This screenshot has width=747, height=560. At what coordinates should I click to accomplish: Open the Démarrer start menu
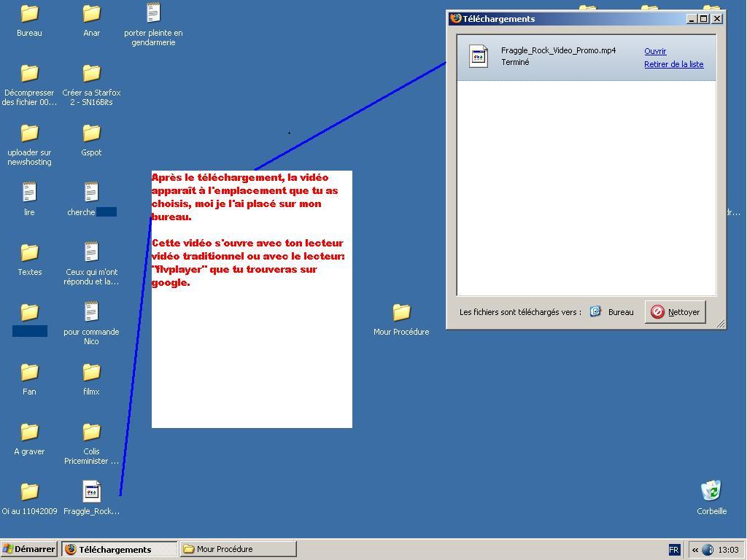(29, 549)
